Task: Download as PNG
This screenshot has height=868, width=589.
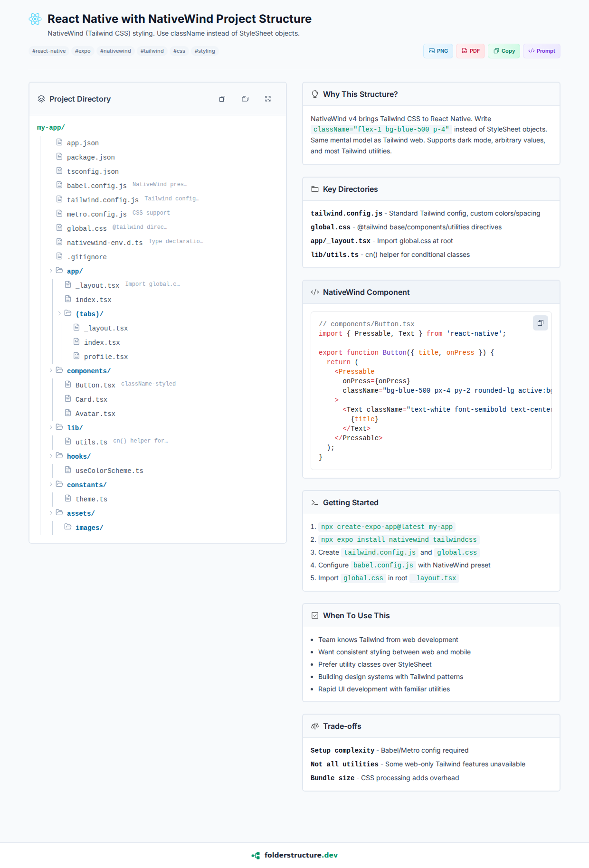Action: coord(438,51)
